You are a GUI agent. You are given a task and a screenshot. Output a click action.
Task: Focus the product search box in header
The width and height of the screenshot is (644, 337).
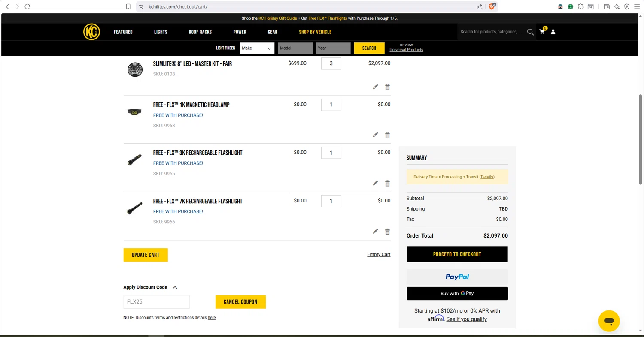(491, 32)
